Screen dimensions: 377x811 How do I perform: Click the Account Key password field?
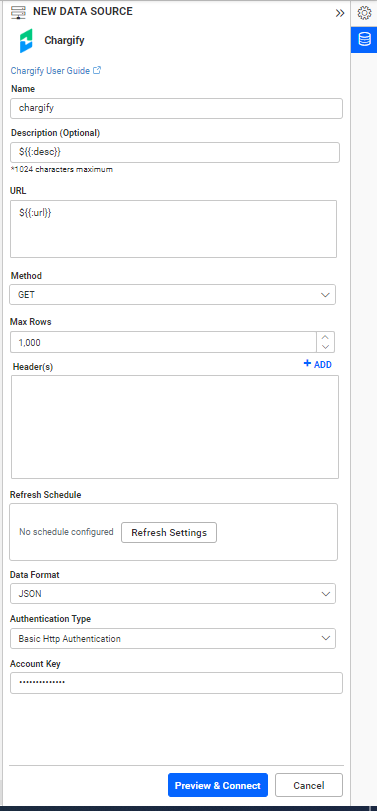point(176,683)
